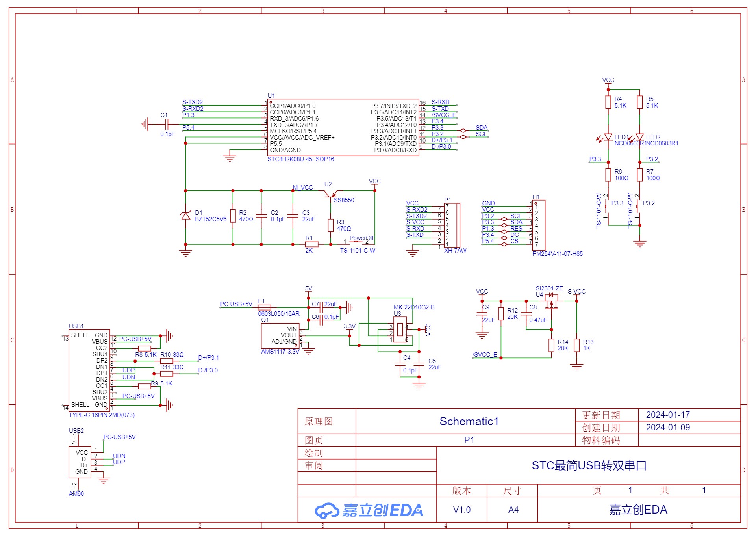
Task: Select the U4 SI2301 MOSFET symbol
Action: click(x=551, y=302)
